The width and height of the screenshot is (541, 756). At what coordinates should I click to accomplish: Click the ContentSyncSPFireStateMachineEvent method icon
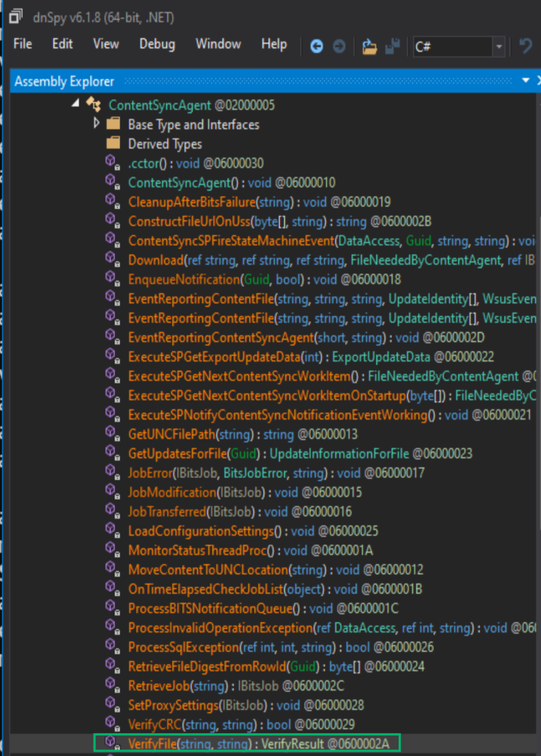click(113, 240)
